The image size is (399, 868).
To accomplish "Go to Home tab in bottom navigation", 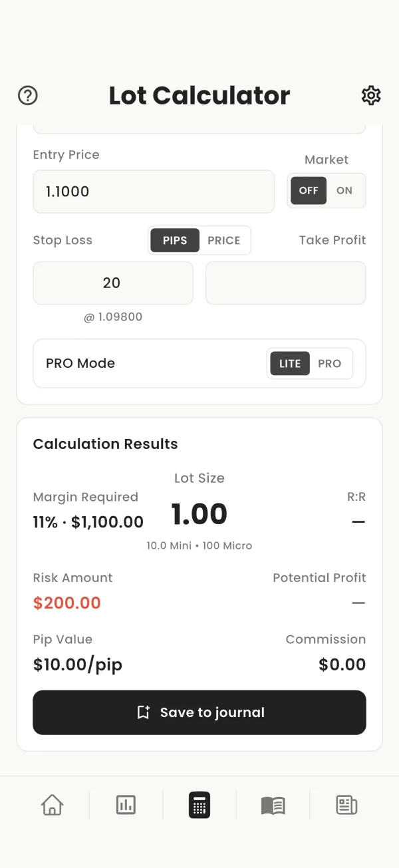I will (x=53, y=805).
